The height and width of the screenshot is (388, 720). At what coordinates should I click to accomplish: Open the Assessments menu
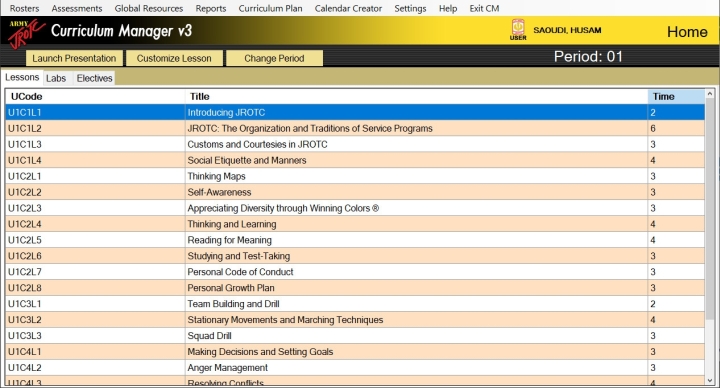click(x=77, y=8)
